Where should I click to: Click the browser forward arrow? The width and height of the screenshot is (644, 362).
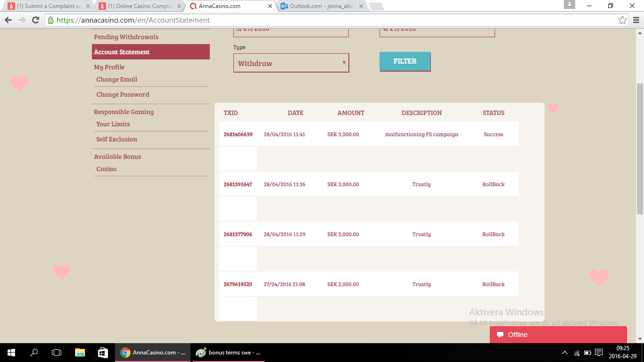coord(22,20)
